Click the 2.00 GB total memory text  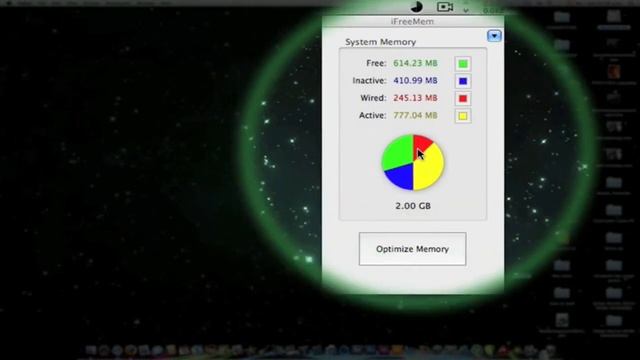[413, 206]
